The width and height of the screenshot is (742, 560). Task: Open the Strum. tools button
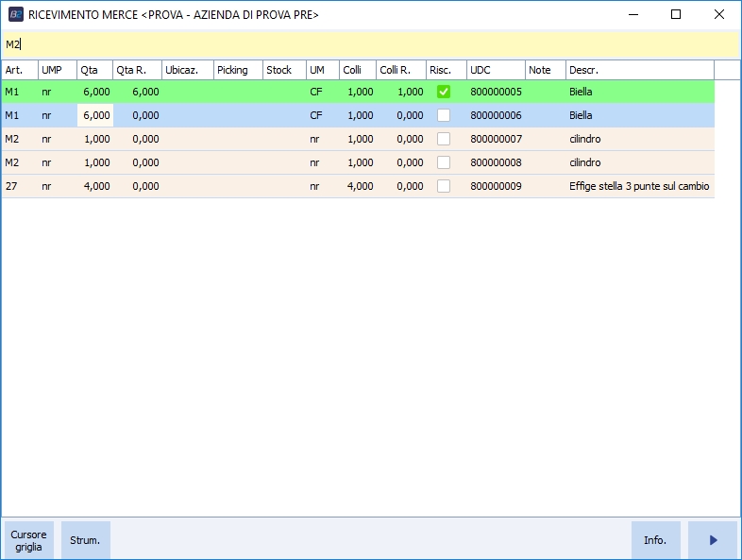86,540
